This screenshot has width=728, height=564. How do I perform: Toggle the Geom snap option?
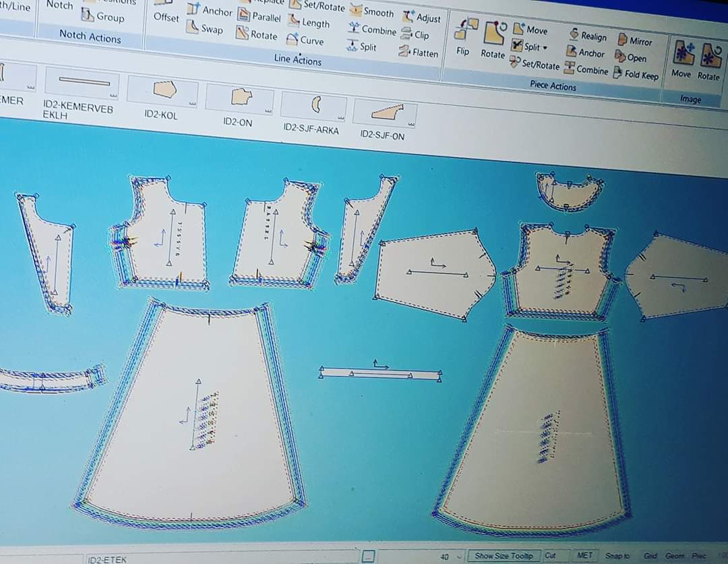click(x=674, y=556)
